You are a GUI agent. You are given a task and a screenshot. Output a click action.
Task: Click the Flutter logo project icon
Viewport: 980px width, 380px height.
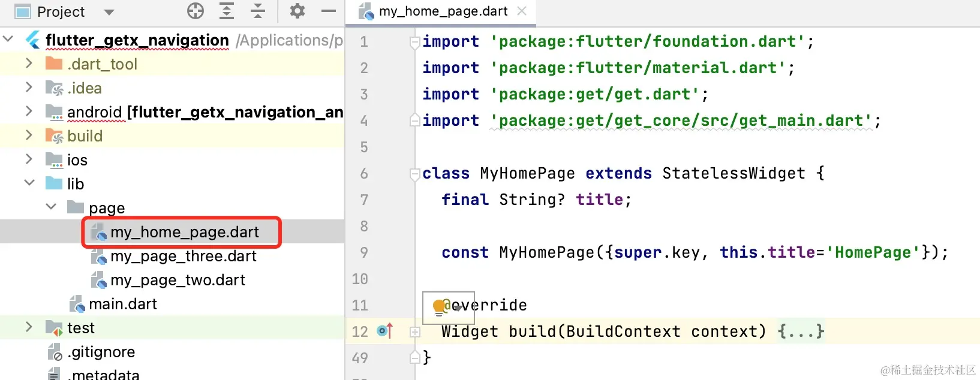[33, 40]
